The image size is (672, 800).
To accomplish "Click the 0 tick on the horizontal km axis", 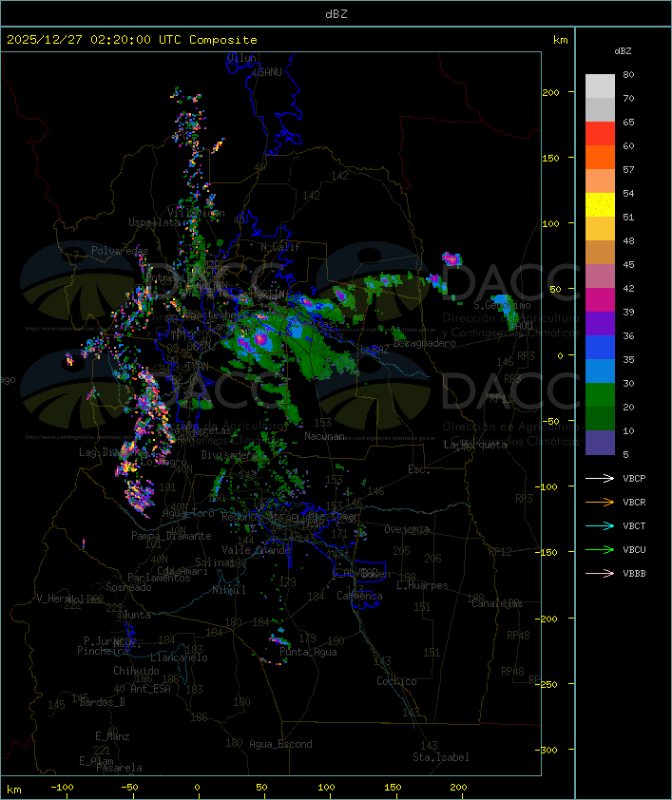I will tap(198, 788).
